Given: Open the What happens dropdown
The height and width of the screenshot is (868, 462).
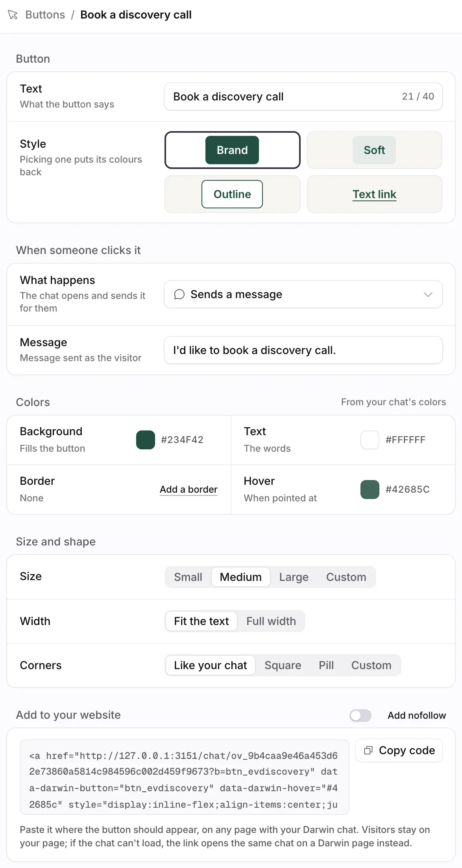Looking at the screenshot, I should pyautogui.click(x=303, y=294).
